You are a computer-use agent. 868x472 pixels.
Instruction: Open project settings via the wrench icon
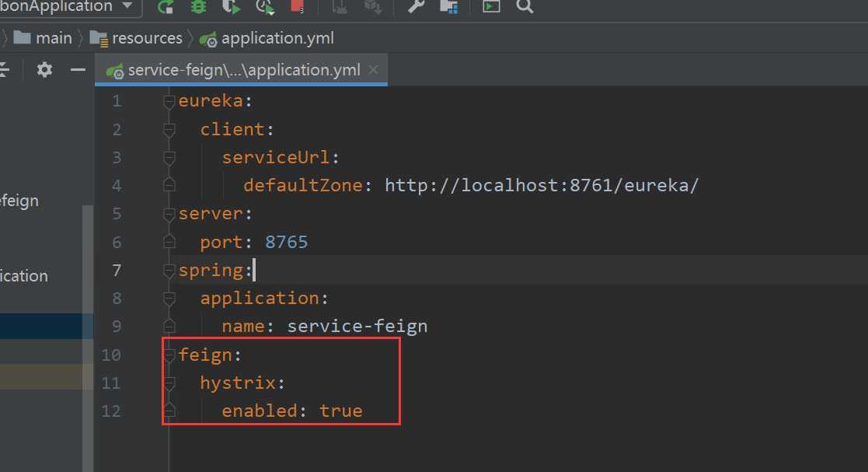click(416, 6)
